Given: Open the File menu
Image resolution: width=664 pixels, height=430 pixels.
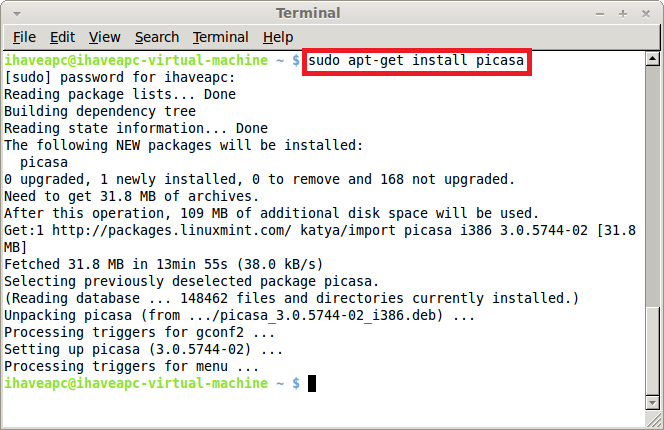Looking at the screenshot, I should point(24,37).
